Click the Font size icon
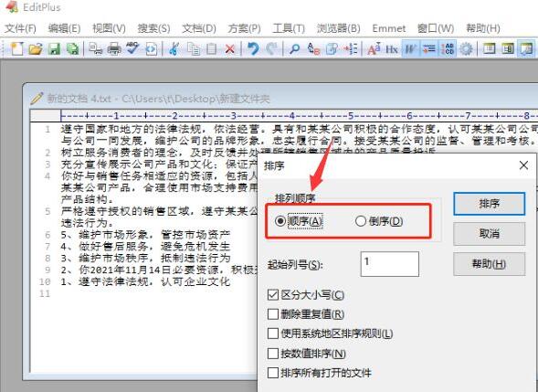This screenshot has height=392, width=538. click(x=374, y=49)
